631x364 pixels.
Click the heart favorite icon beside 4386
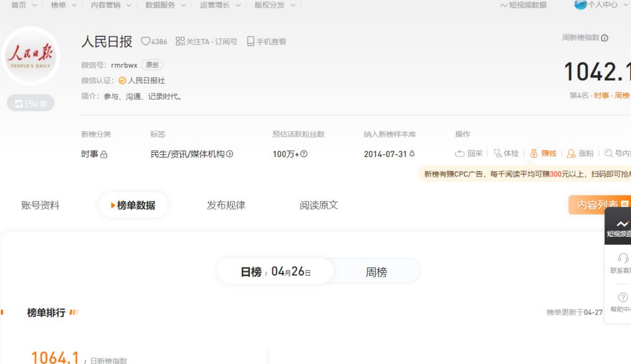[145, 41]
